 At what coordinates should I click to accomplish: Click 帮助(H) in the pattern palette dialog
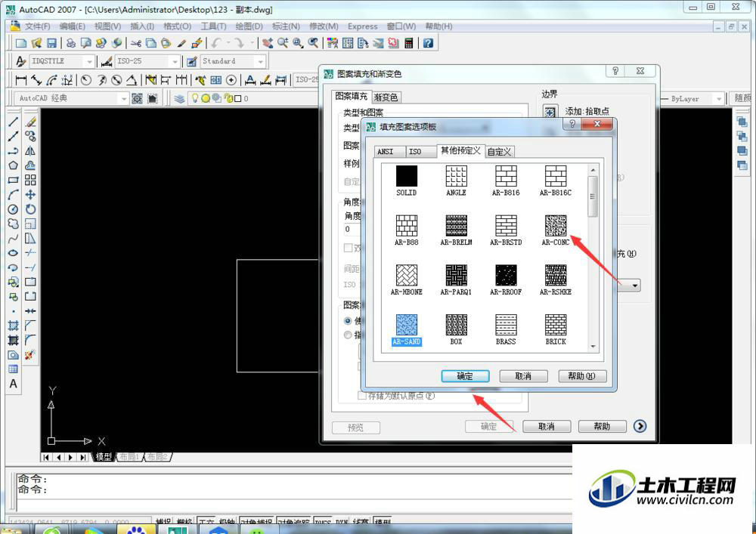[582, 376]
